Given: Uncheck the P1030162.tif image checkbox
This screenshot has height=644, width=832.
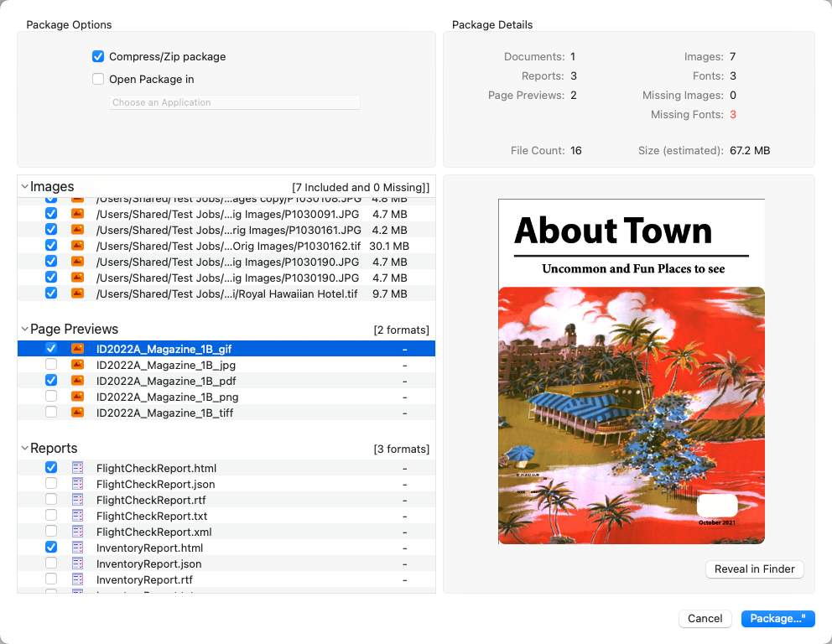Looking at the screenshot, I should [51, 245].
